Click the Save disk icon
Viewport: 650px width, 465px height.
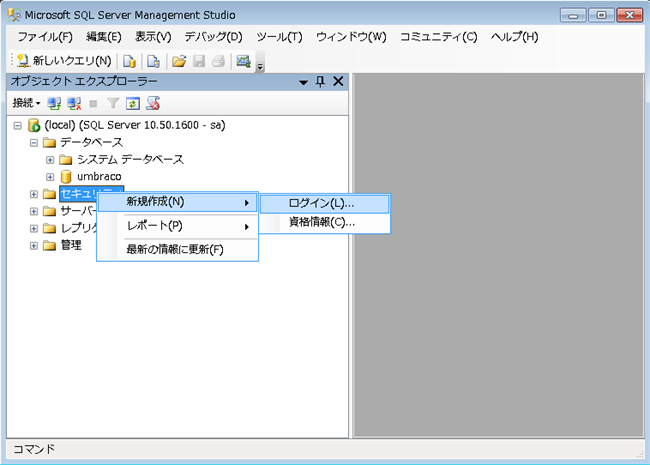(x=199, y=61)
